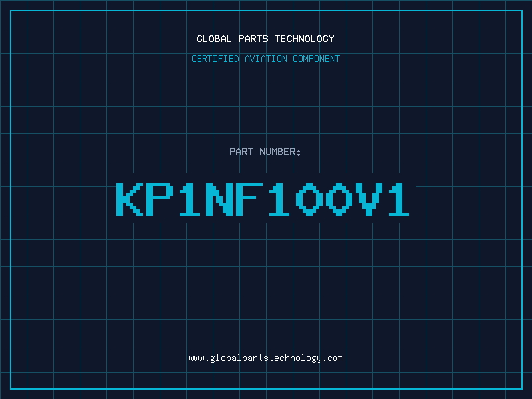The image size is (532, 399).
Task: Select the CERTIFIED AVIATION COMPONENT subtitle
Action: point(265,59)
